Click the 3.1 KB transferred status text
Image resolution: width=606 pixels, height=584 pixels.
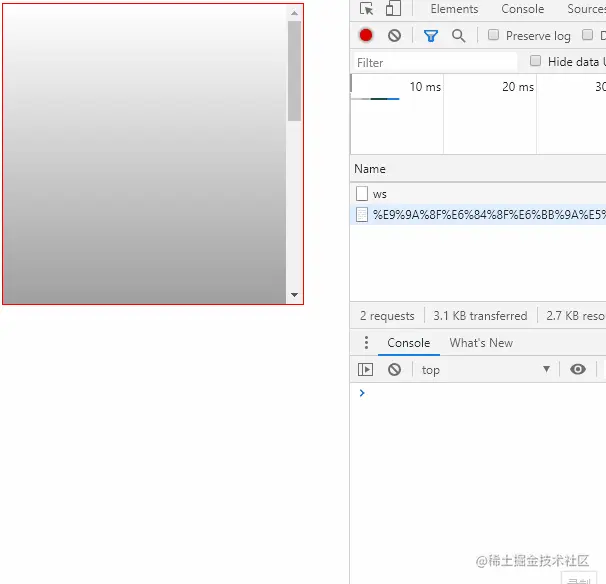pos(480,316)
